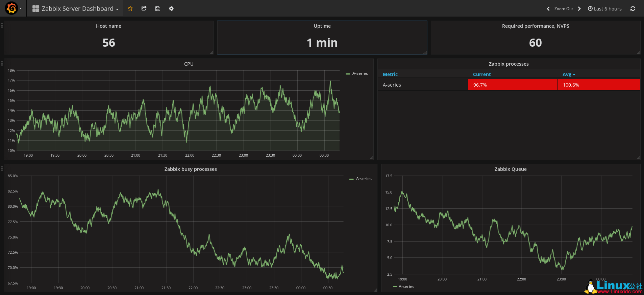Open dashboard settings gear menu
The height and width of the screenshot is (295, 644).
[x=171, y=8]
